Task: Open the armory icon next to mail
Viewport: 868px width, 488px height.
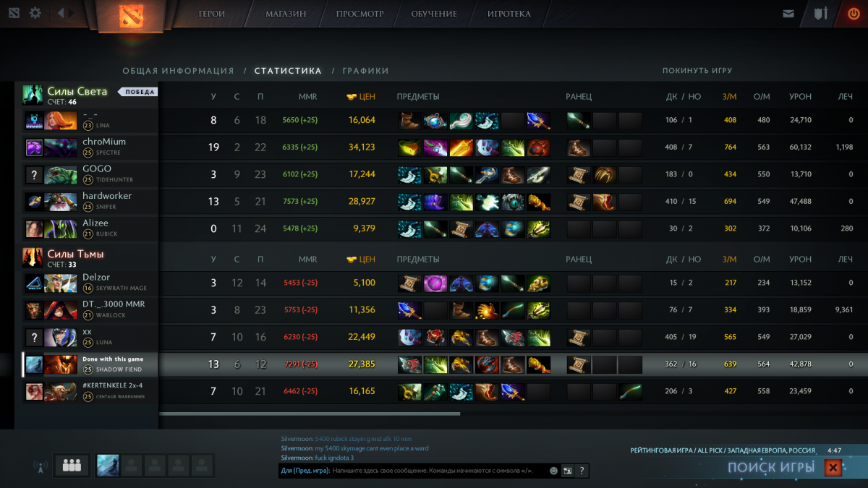Action: click(x=820, y=14)
